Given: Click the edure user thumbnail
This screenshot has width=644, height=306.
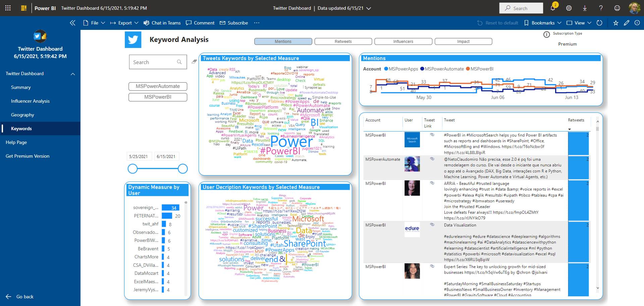Looking at the screenshot, I should 412,229.
